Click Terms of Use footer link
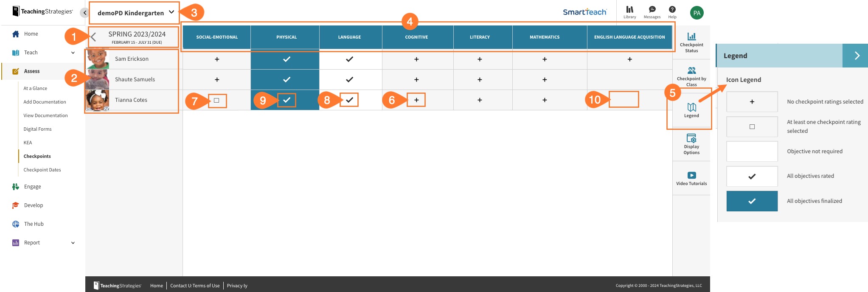This screenshot has width=868, height=292. point(206,286)
